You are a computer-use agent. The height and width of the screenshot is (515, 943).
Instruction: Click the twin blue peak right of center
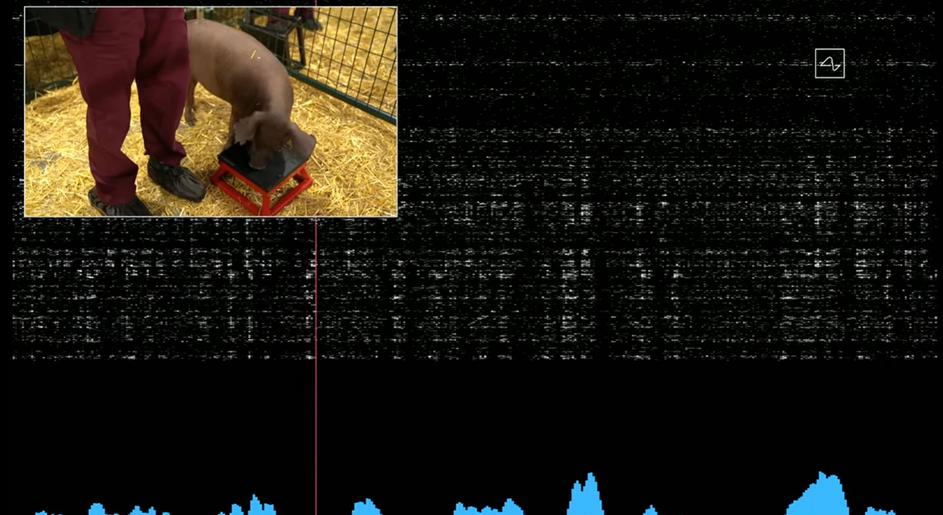[x=586, y=496]
